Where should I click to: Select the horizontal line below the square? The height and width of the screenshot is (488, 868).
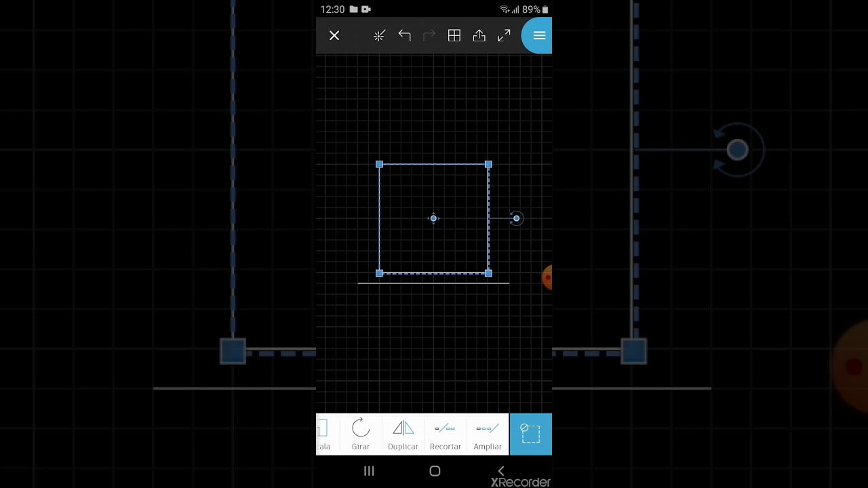click(x=433, y=283)
